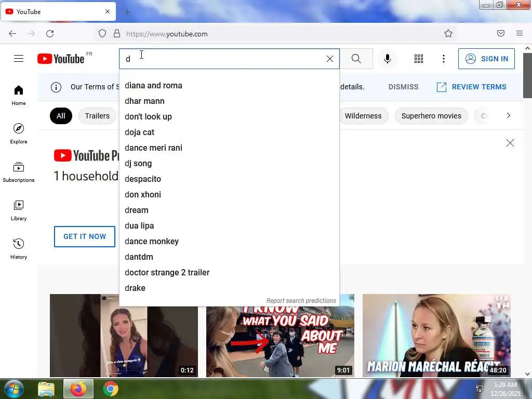Viewport: 532px width, 399px height.
Task: Select suggestion 'dhar mann'
Action: [x=229, y=101]
